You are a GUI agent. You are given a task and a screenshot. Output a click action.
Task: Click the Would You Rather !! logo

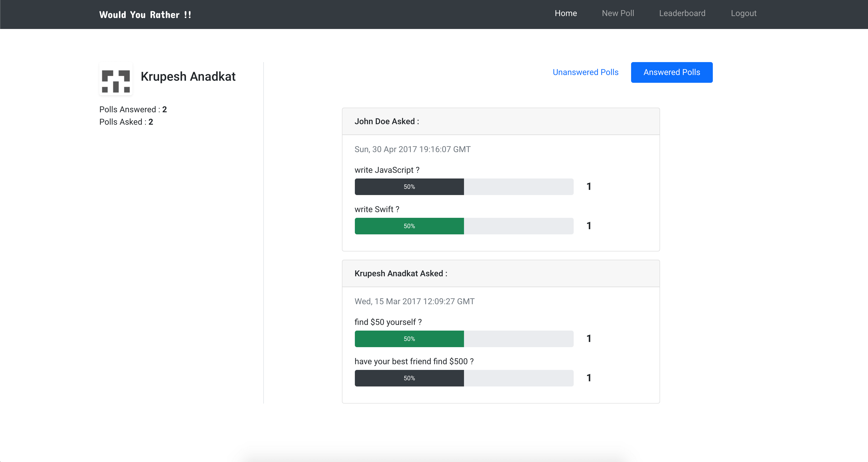click(x=145, y=15)
